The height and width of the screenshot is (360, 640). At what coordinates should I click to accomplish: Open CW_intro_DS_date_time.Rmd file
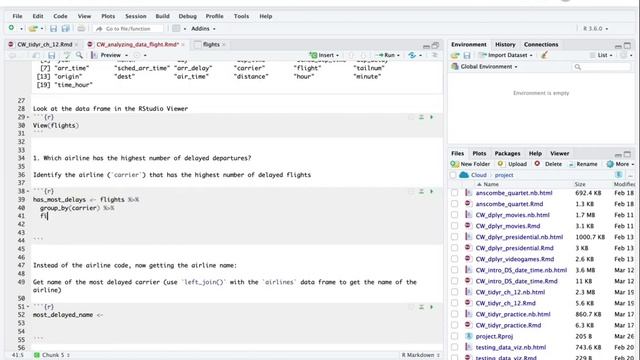tap(516, 281)
